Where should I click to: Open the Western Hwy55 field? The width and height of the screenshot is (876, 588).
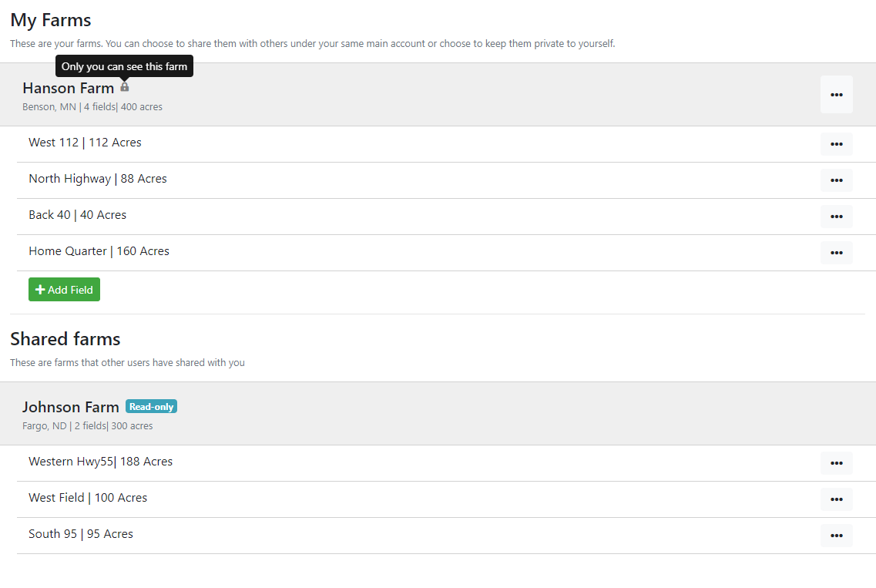pos(100,461)
